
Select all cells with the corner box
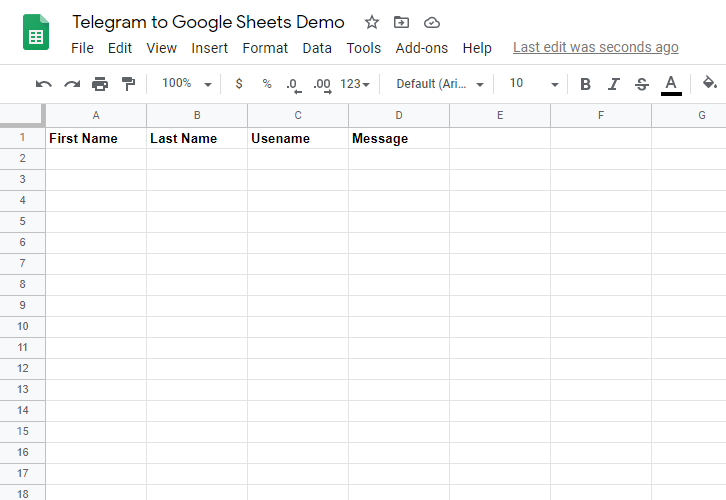pyautogui.click(x=22, y=115)
